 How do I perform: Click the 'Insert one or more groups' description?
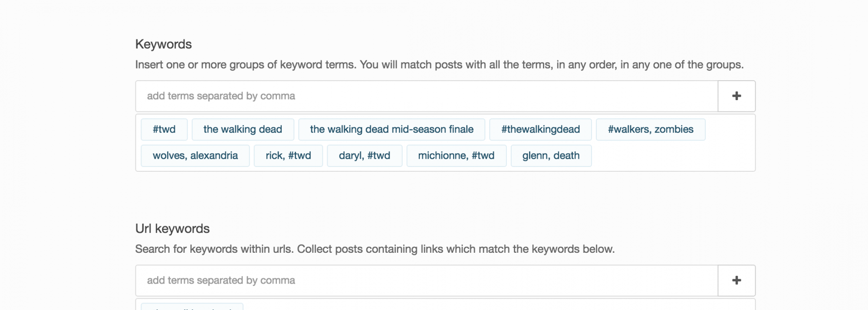[x=439, y=65]
